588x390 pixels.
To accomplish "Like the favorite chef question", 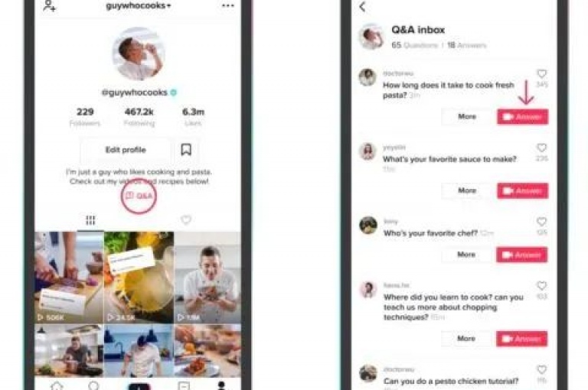I will point(541,222).
